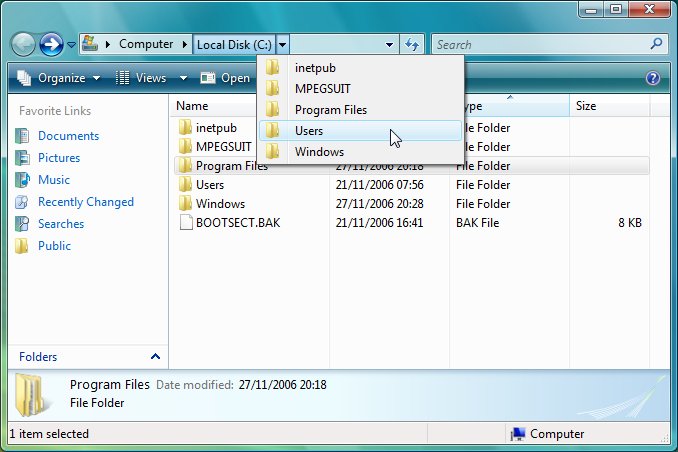Select Users in the breadcrumb dropdown
Viewport: 678px width, 452px height.
point(361,131)
